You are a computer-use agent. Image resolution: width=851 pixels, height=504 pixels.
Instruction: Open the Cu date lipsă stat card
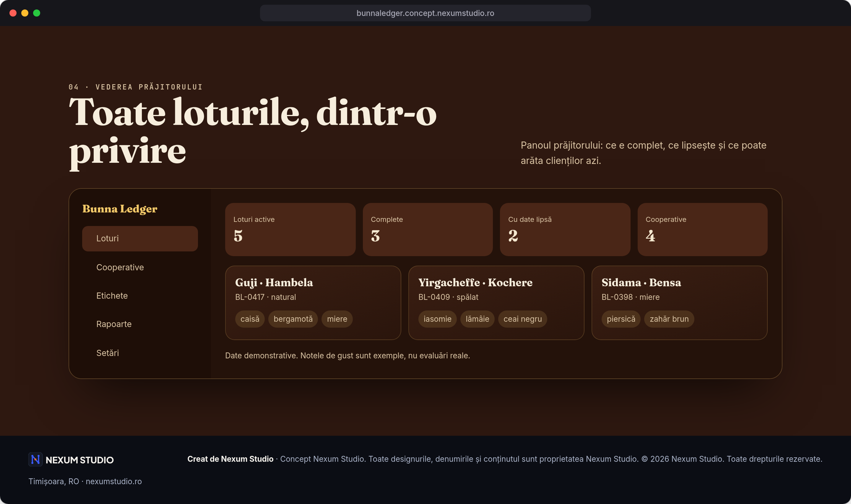[x=565, y=230]
